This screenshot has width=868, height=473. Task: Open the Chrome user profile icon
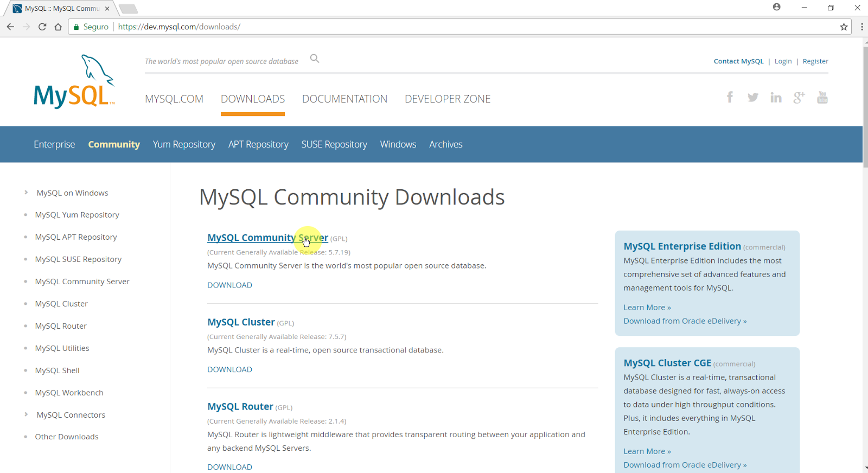(777, 7)
